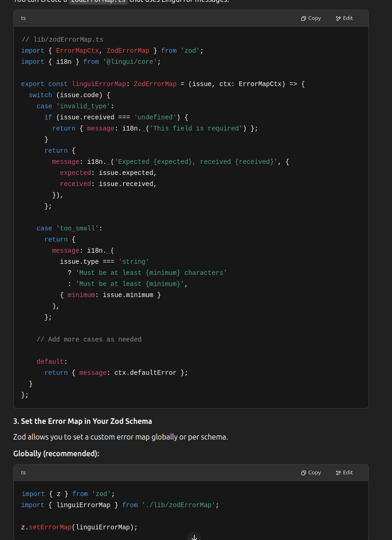Click the "Globally (recommended):" subheading

point(56,453)
